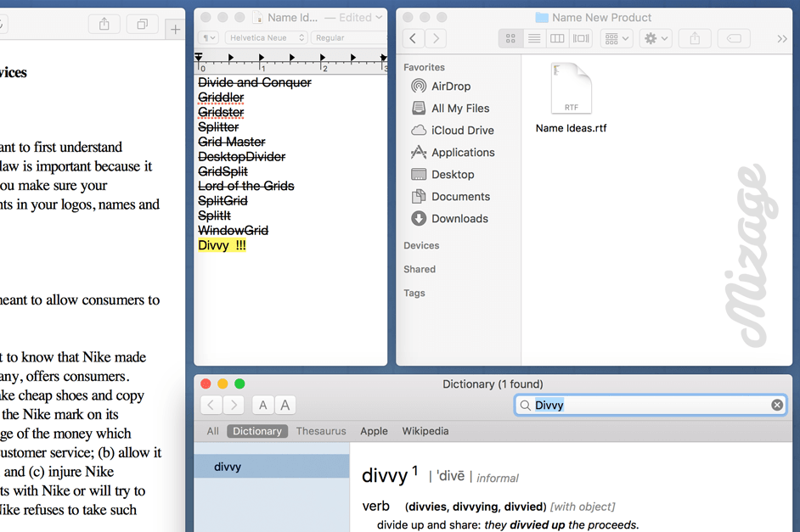This screenshot has width=800, height=532.
Task: Click the Name New Product folder title icon
Action: pyautogui.click(x=542, y=18)
